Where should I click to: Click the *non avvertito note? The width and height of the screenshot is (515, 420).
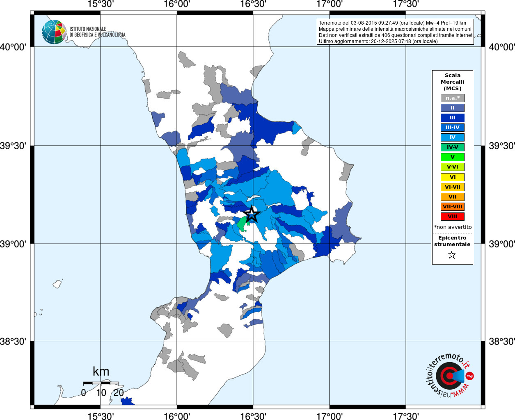coord(453,227)
